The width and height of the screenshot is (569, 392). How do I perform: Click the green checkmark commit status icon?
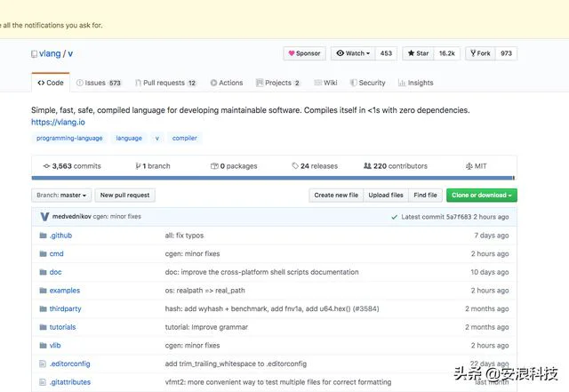coord(394,217)
